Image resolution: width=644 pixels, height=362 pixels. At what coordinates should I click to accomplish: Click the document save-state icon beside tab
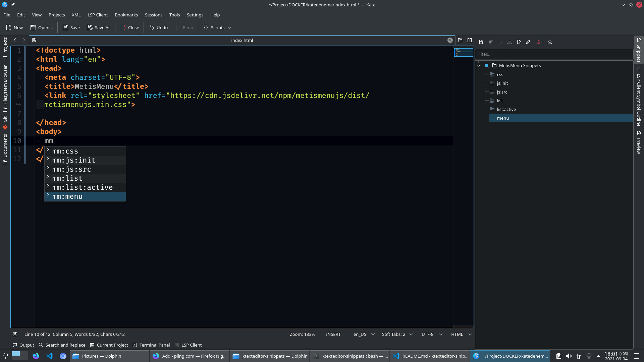(34, 40)
